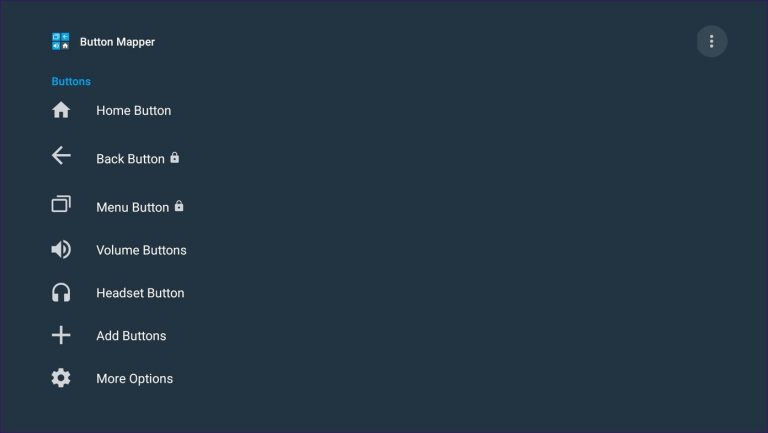
Task: Open the Menu Button label
Action: point(132,208)
